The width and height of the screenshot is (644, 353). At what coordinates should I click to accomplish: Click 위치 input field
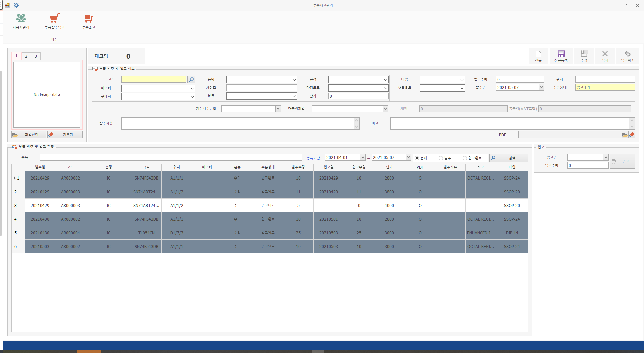pyautogui.click(x=605, y=79)
